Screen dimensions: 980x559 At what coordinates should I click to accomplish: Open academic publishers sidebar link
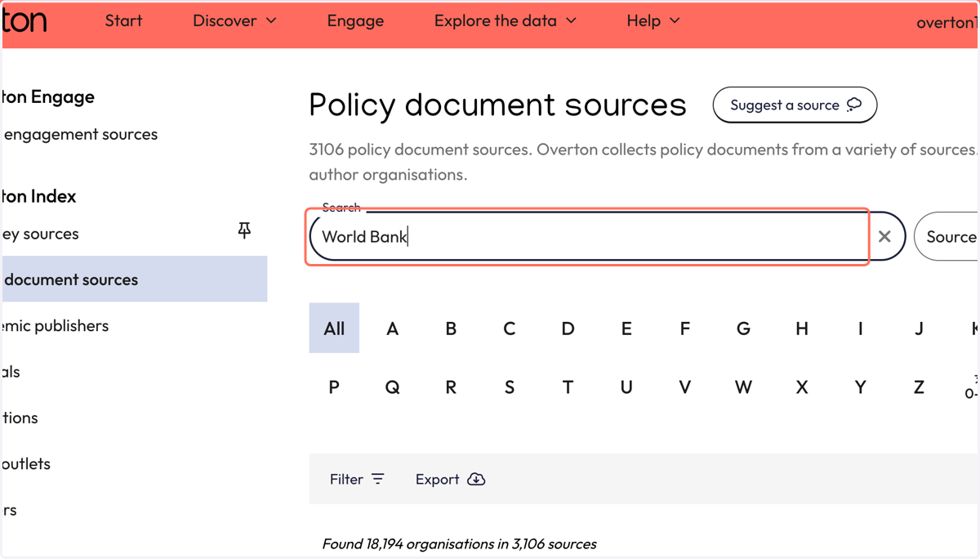tap(55, 325)
